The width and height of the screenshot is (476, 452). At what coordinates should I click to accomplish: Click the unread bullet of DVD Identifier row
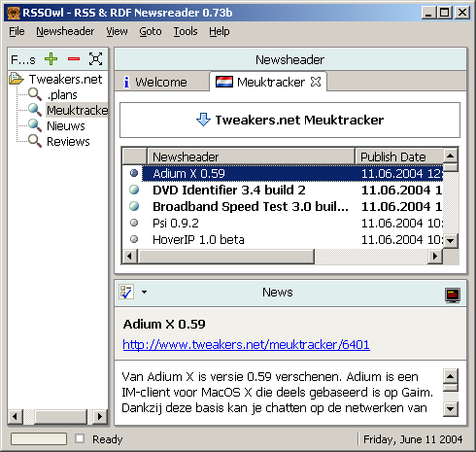(x=134, y=190)
